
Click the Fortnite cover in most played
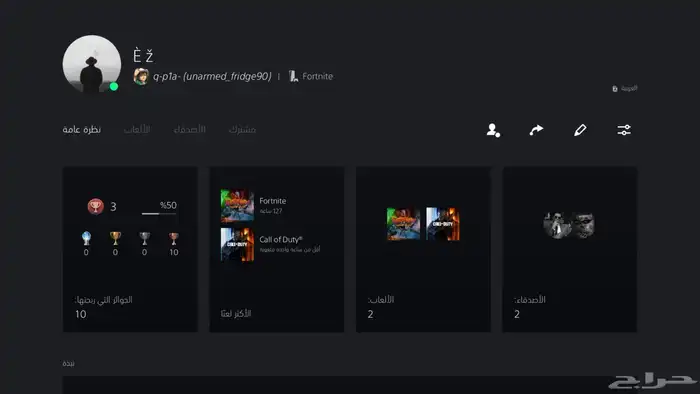[237, 206]
